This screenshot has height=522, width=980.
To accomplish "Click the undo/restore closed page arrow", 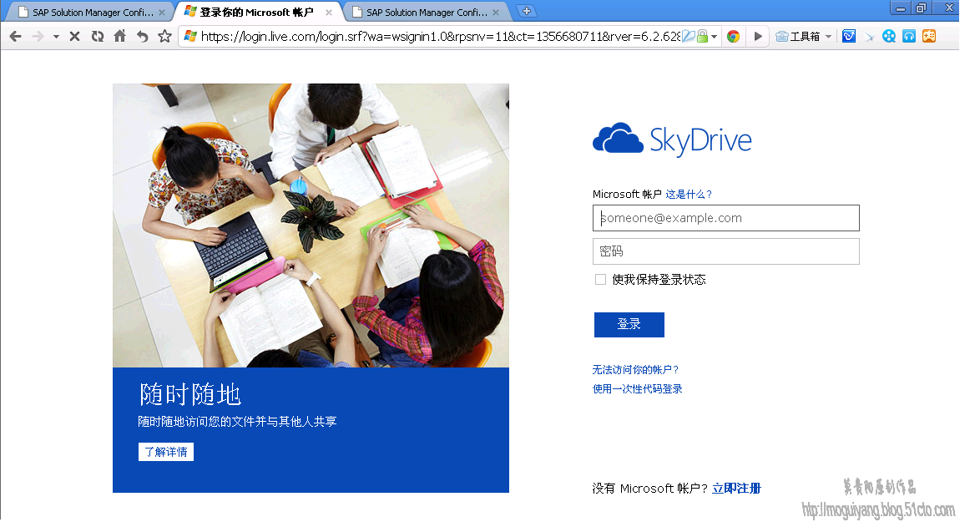I will (x=143, y=37).
